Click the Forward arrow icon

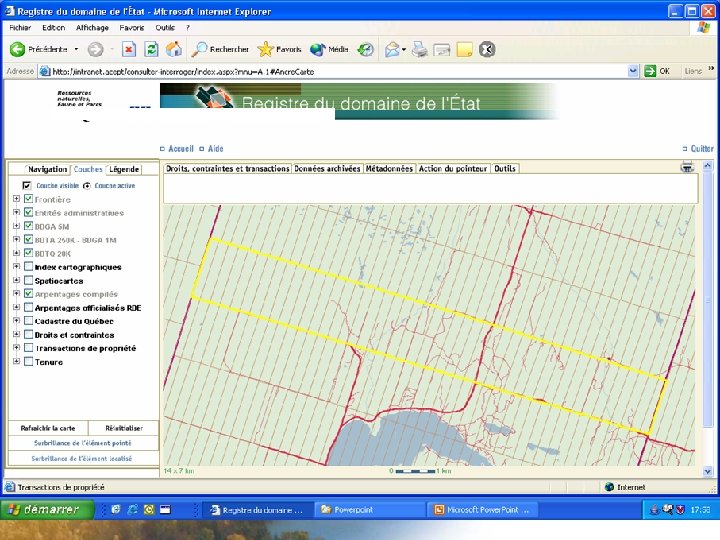pyautogui.click(x=96, y=49)
